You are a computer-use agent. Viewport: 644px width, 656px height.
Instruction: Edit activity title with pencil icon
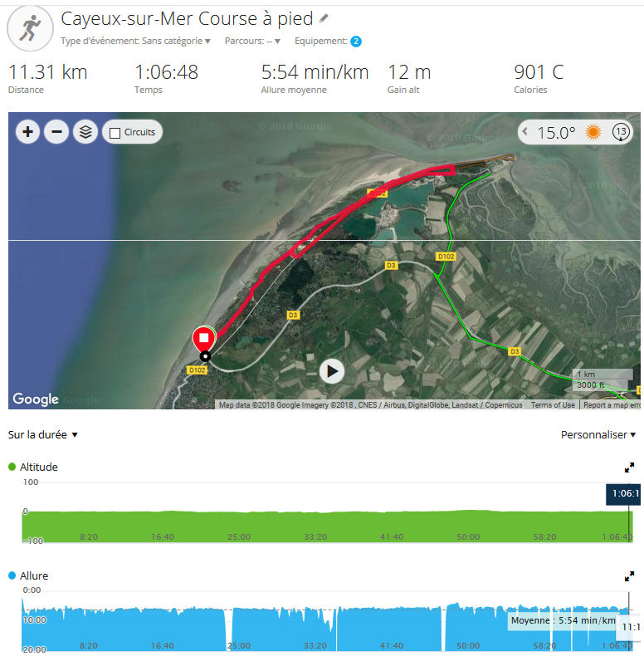pos(324,18)
